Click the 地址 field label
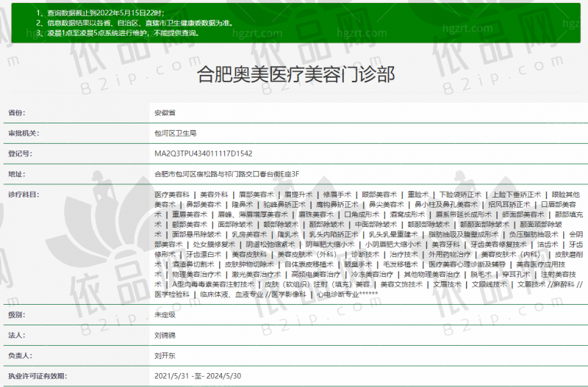This screenshot has height=387, width=588. click(x=17, y=174)
